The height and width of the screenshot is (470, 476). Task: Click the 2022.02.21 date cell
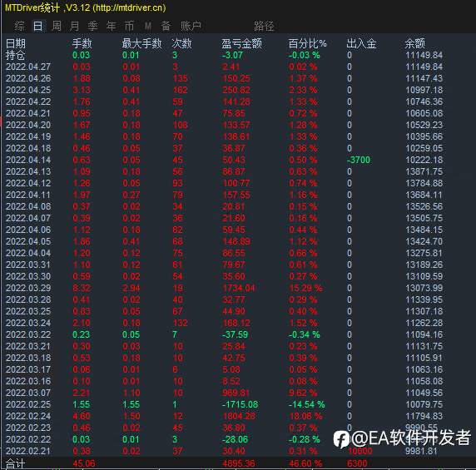pyautogui.click(x=28, y=451)
